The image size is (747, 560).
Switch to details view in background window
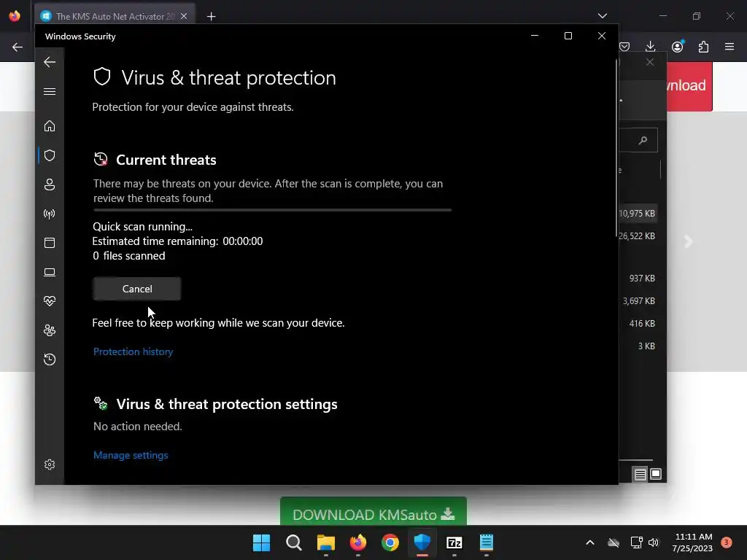tap(640, 474)
